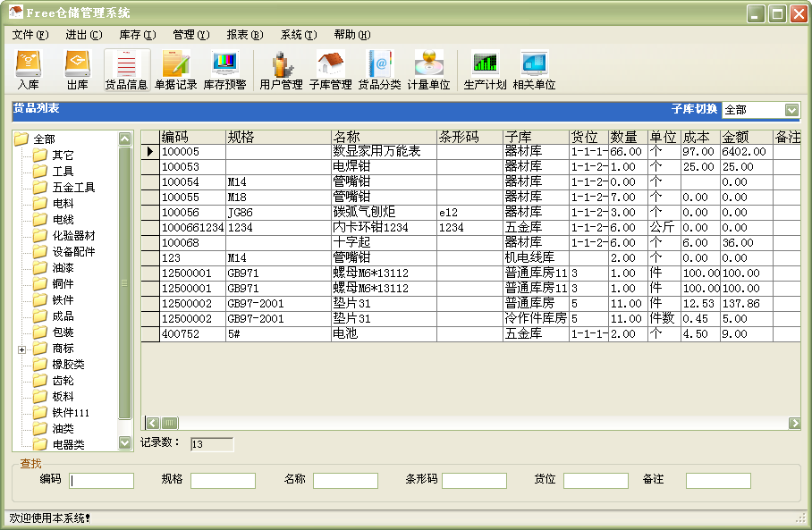The width and height of the screenshot is (812, 530).
Task: Open 相关单位 related companies
Action: point(535,71)
